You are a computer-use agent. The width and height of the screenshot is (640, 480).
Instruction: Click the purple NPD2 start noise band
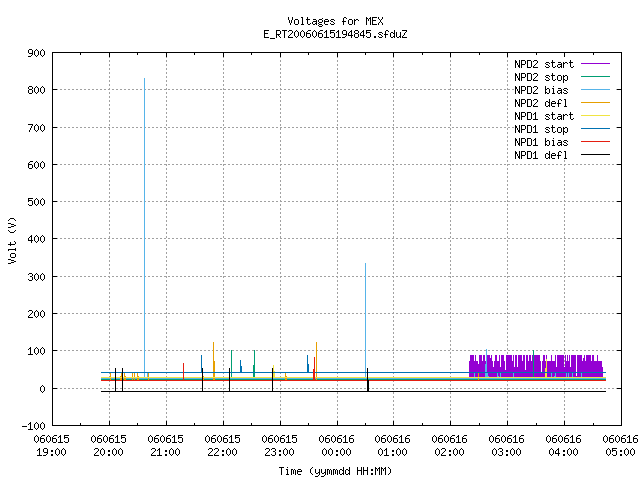pyautogui.click(x=536, y=366)
